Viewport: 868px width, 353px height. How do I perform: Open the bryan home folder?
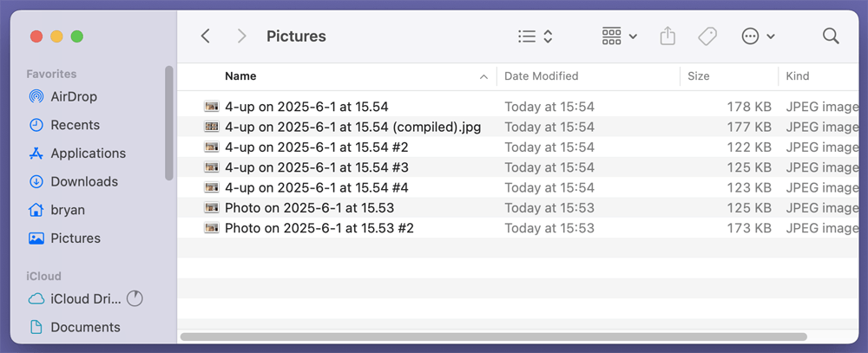tap(68, 210)
